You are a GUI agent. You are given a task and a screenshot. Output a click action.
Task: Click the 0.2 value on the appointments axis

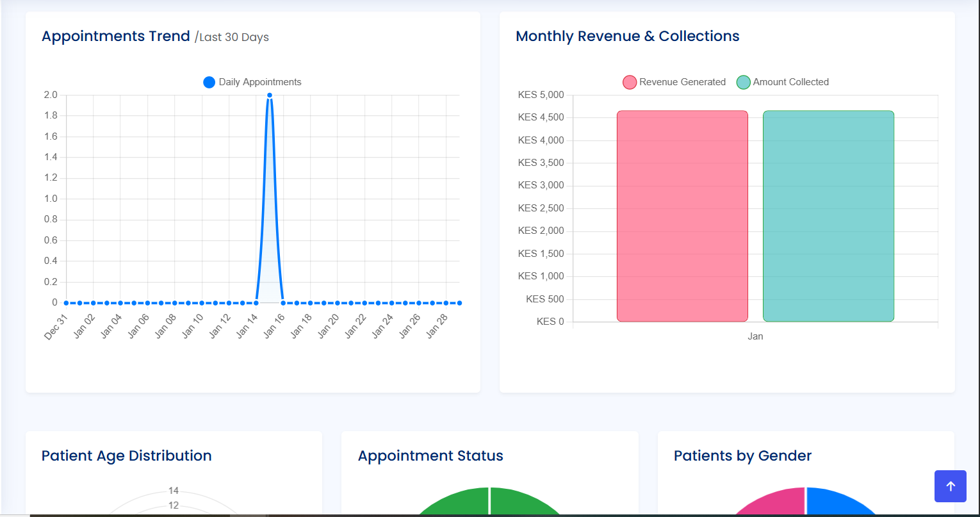coord(51,282)
